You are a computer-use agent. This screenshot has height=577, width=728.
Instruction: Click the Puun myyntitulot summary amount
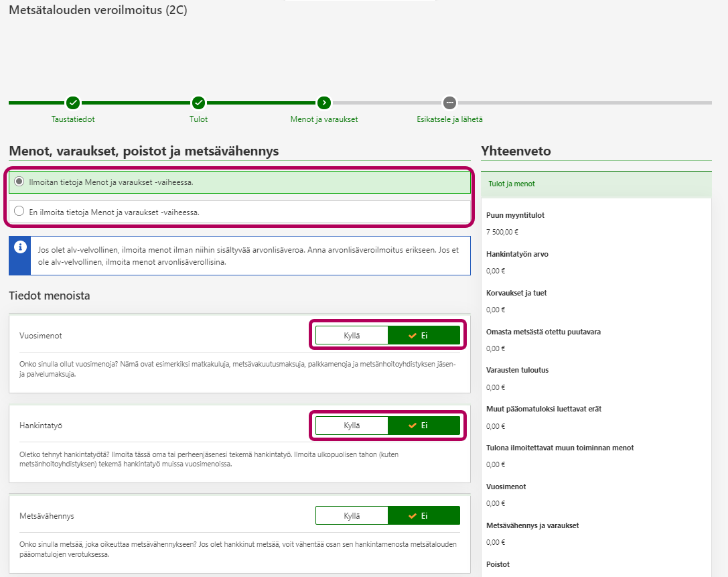pyautogui.click(x=502, y=232)
